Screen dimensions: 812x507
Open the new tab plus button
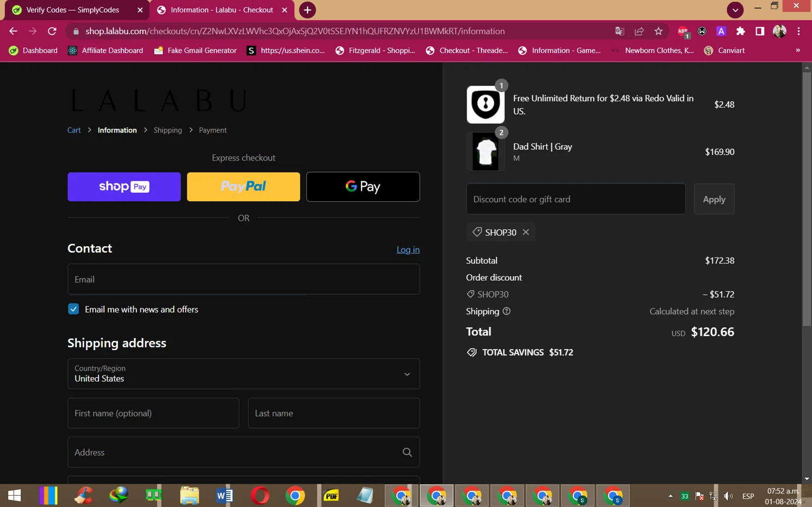tap(307, 10)
